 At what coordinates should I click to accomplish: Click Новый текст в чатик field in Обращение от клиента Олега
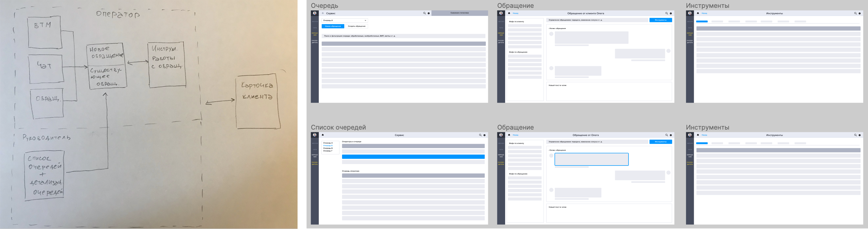[609, 92]
